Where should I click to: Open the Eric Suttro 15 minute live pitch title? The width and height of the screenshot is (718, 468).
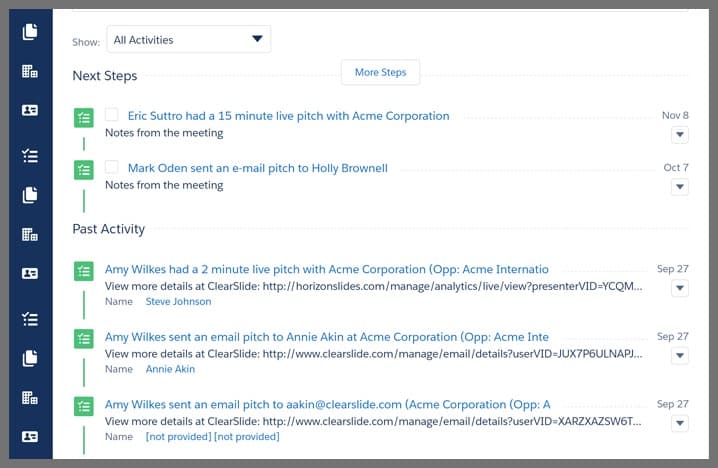click(x=288, y=116)
